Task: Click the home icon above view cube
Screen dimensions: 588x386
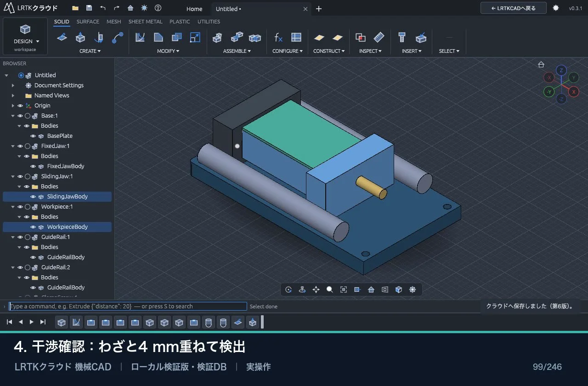Action: 541,65
